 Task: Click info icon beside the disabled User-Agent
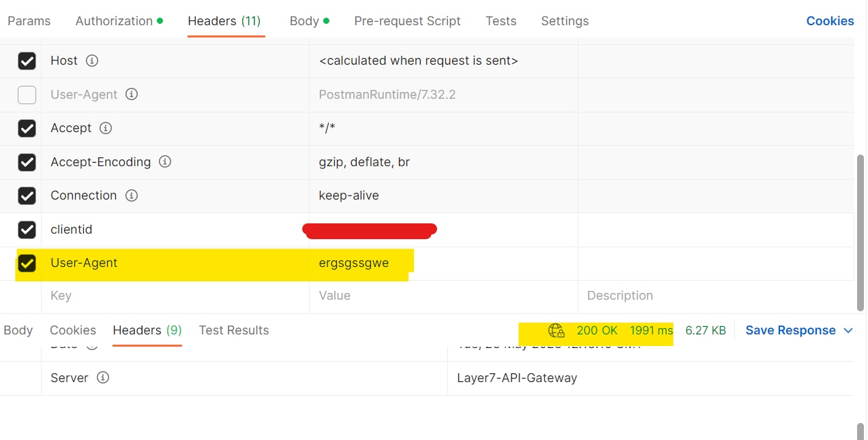[132, 95]
